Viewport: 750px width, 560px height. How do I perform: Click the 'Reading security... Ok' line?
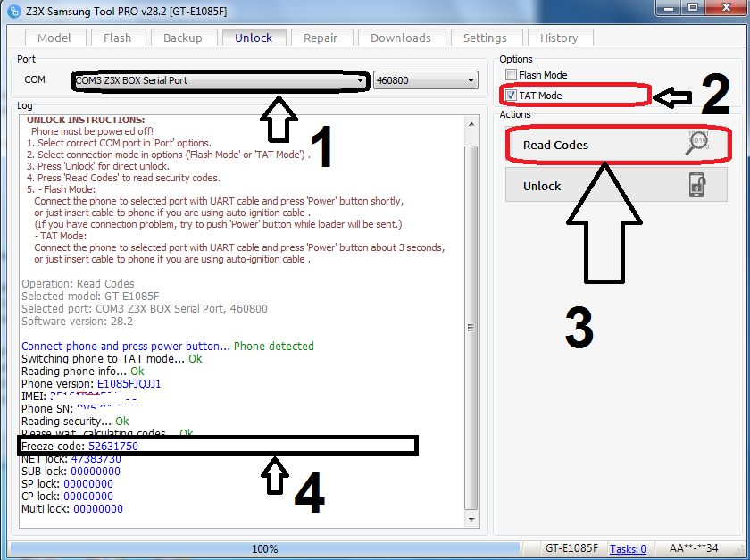coord(75,422)
